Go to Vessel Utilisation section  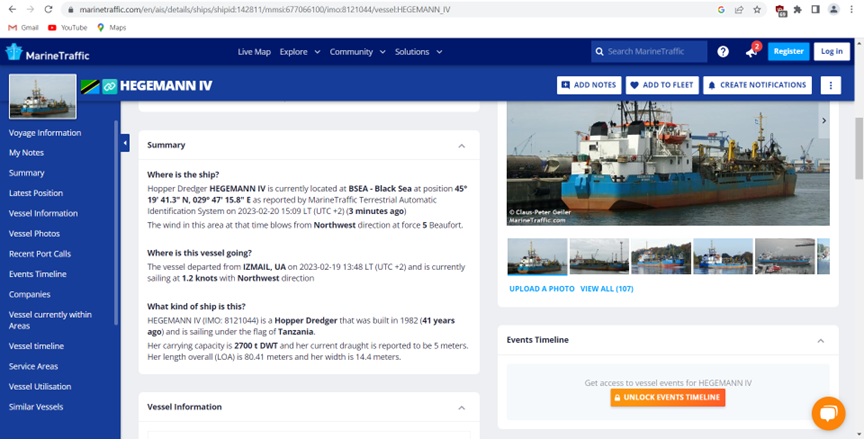click(x=40, y=387)
